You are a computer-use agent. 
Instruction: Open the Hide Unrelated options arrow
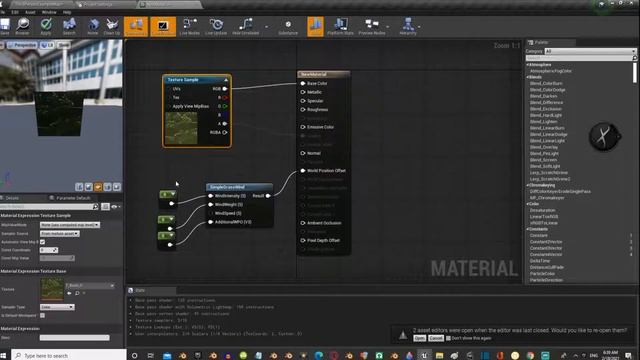pos(266,27)
